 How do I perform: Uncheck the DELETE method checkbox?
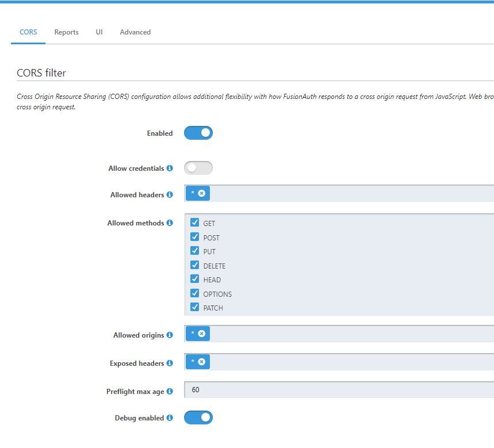(x=195, y=265)
